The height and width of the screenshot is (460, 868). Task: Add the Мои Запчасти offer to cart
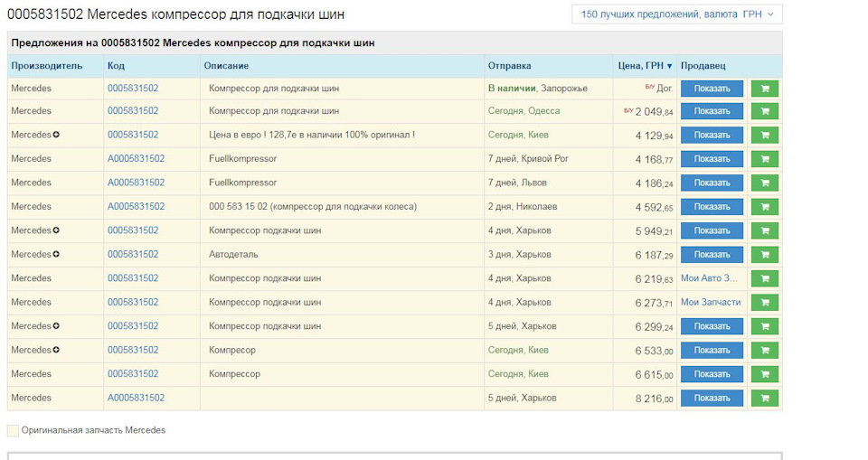[x=765, y=302]
